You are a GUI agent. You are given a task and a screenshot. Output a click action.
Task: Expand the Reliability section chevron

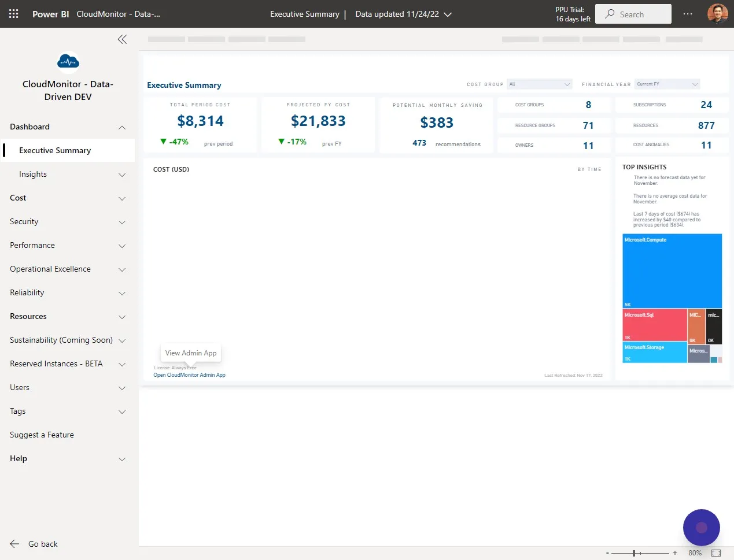point(122,293)
